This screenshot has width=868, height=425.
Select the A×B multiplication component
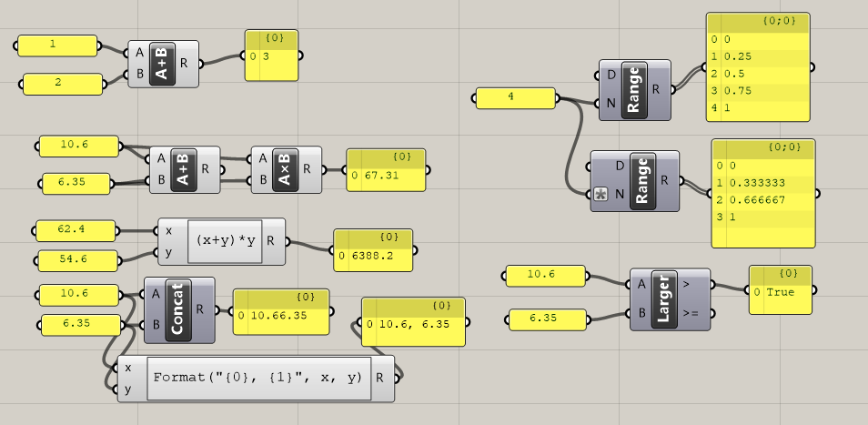click(x=287, y=170)
